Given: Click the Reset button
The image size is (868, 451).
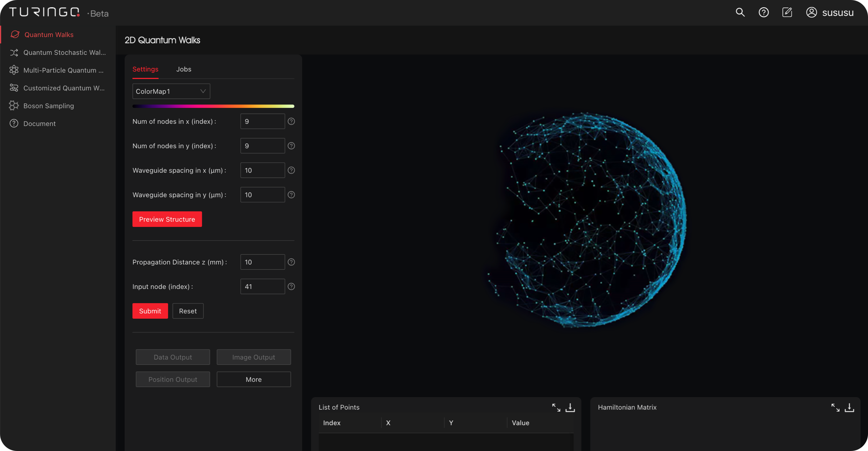Looking at the screenshot, I should 188,311.
